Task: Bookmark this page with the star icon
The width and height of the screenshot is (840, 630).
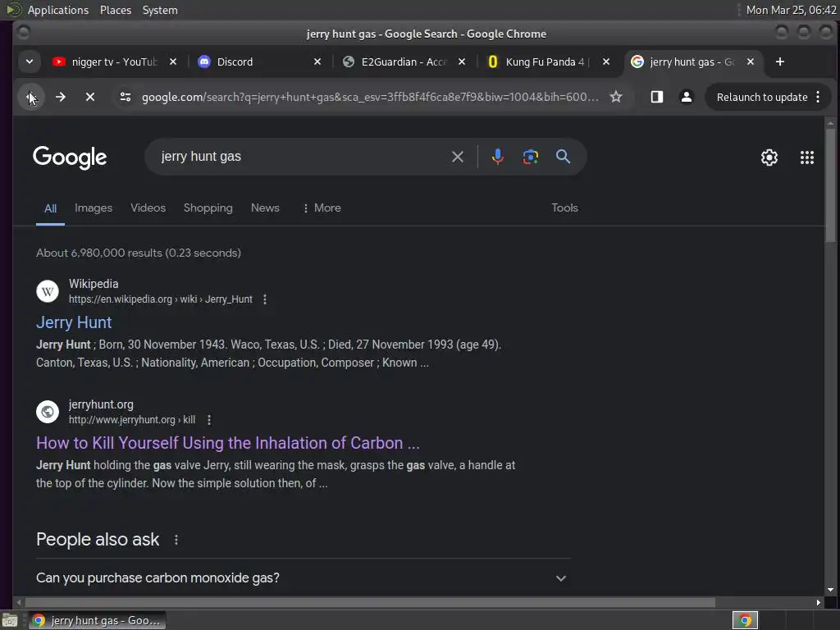Action: tap(616, 97)
